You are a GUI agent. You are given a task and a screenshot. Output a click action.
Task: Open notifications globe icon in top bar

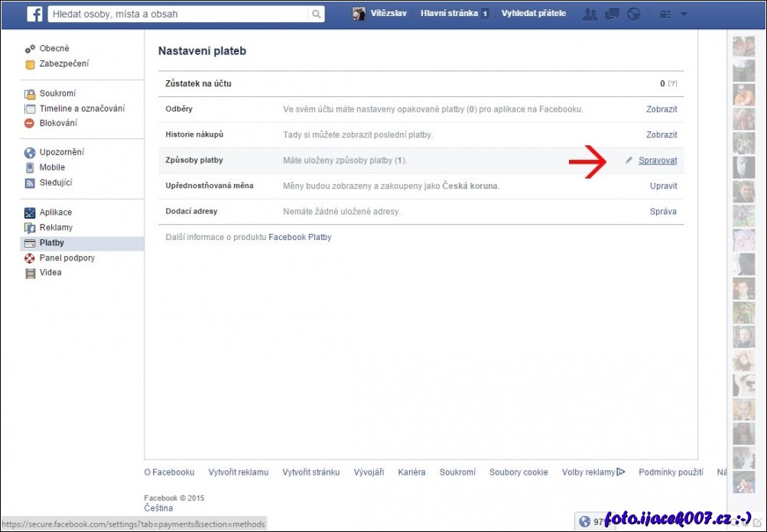[x=633, y=14]
